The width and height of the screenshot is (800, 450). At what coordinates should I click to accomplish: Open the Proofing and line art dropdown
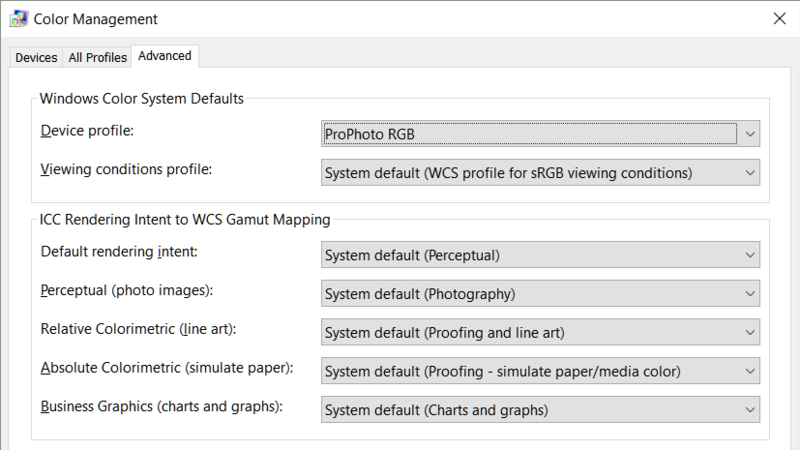[540, 332]
